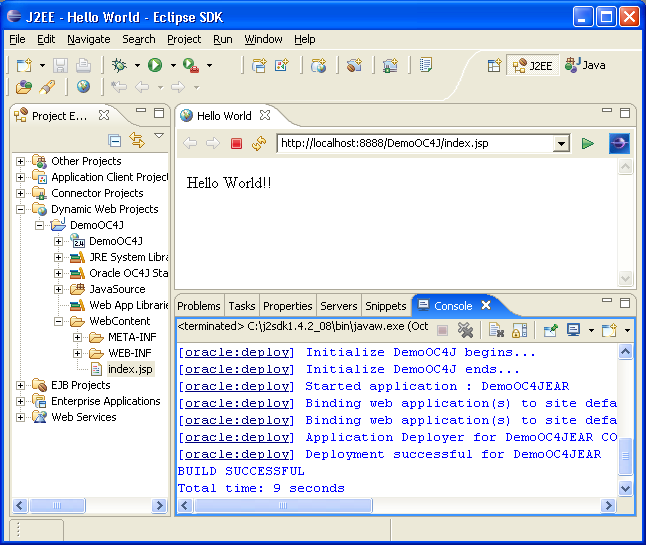The height and width of the screenshot is (545, 646).
Task: Click the green Go arrow beside URL
Action: (588, 144)
